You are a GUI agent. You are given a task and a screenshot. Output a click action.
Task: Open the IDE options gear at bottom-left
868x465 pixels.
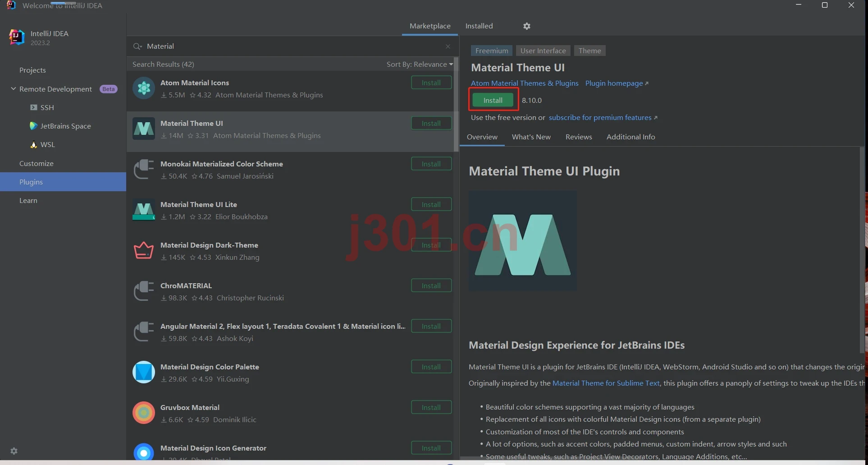[x=14, y=451]
